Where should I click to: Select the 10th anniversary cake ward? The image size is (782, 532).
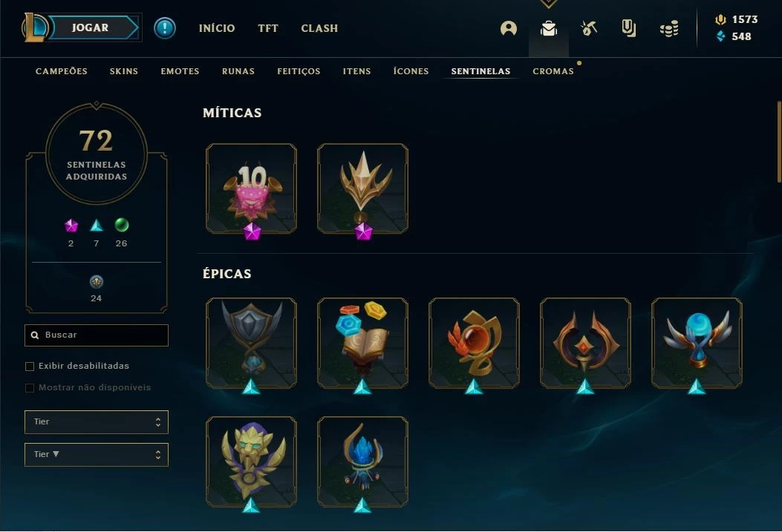(251, 188)
